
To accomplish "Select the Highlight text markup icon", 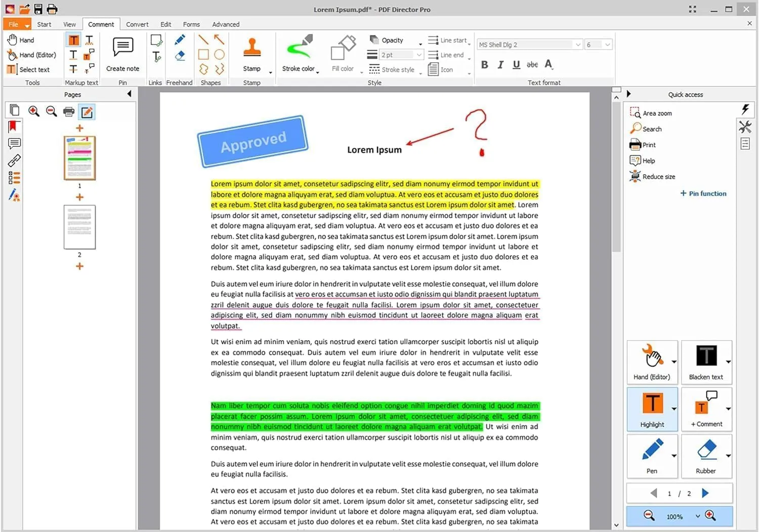I will click(x=73, y=39).
